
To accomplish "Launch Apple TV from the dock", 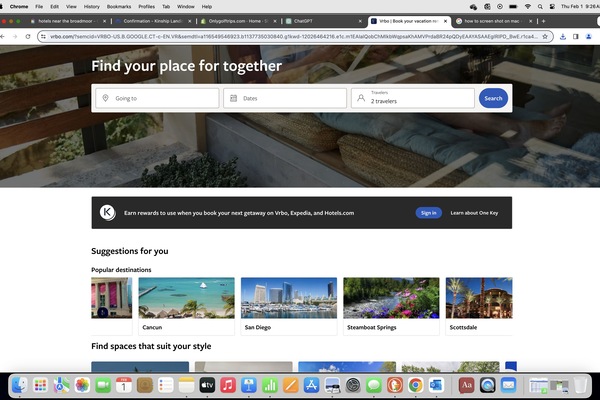I will (x=207, y=385).
